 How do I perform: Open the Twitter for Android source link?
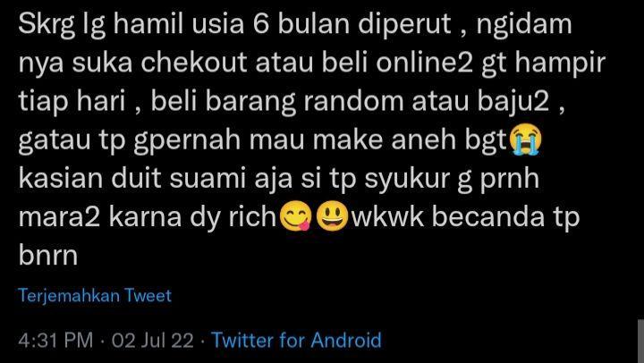pos(296,341)
